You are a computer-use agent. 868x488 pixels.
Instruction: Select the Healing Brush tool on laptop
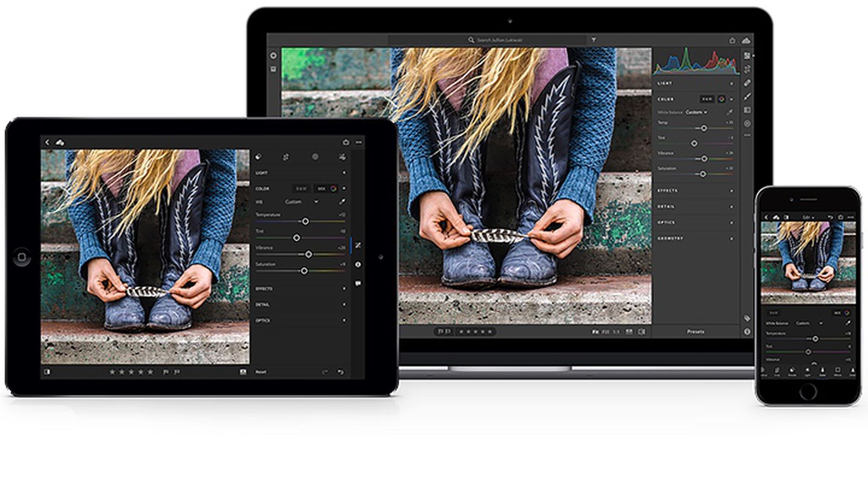tap(747, 83)
